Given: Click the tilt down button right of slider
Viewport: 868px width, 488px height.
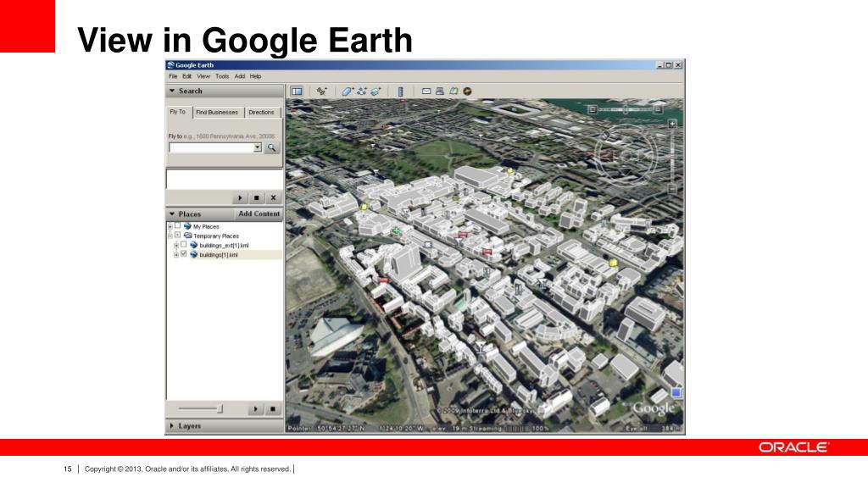Looking at the screenshot, I should 658,109.
